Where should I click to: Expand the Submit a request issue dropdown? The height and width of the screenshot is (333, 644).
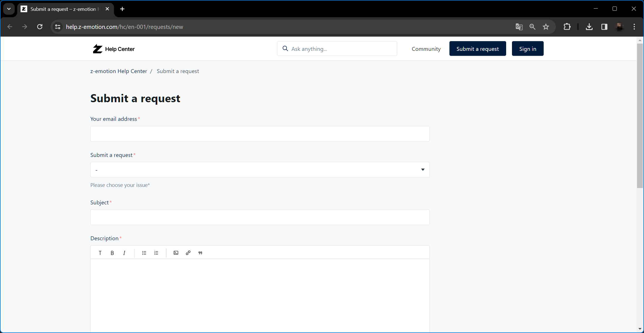[x=260, y=170]
